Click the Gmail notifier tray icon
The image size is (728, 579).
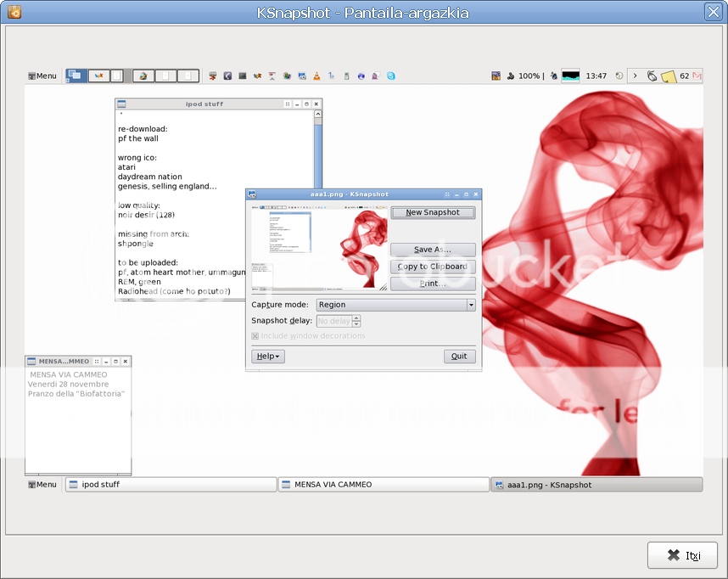697,76
